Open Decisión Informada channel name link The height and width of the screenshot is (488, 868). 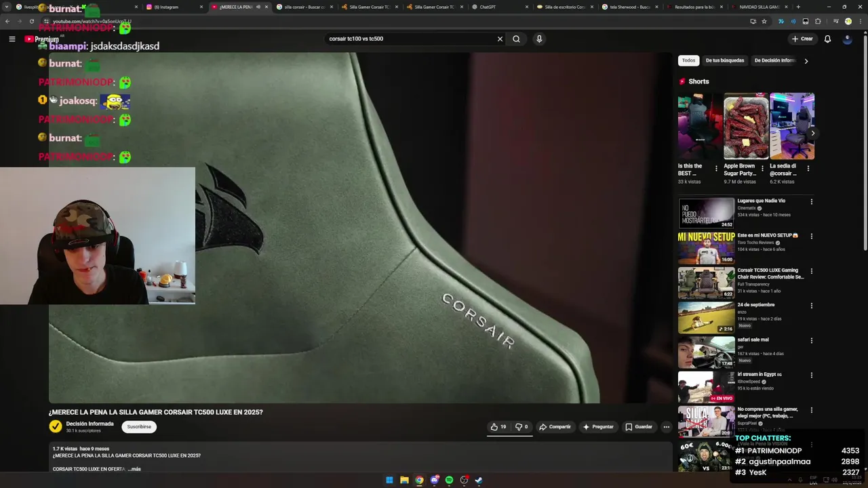[90, 424]
